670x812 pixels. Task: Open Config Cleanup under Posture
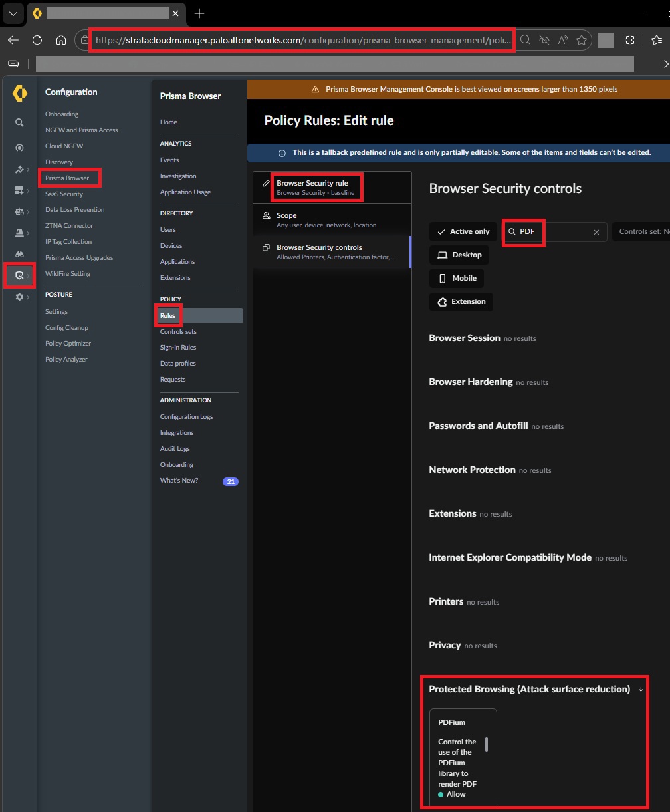(66, 327)
